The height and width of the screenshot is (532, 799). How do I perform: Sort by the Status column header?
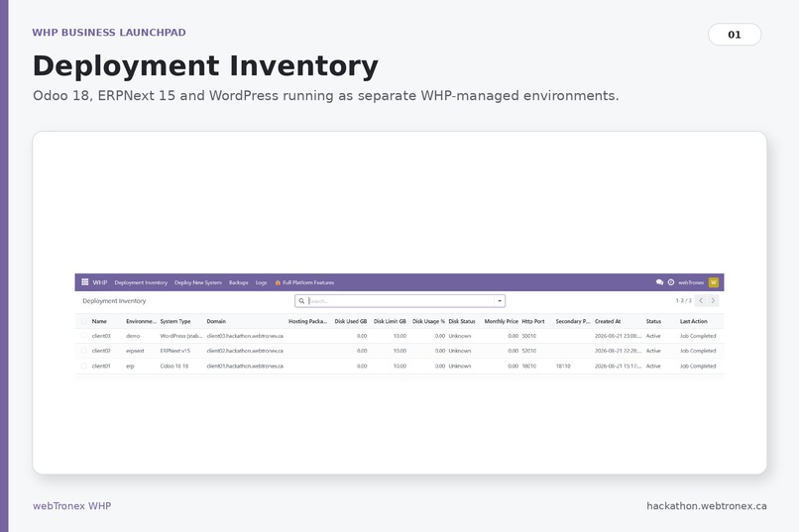[x=653, y=321]
